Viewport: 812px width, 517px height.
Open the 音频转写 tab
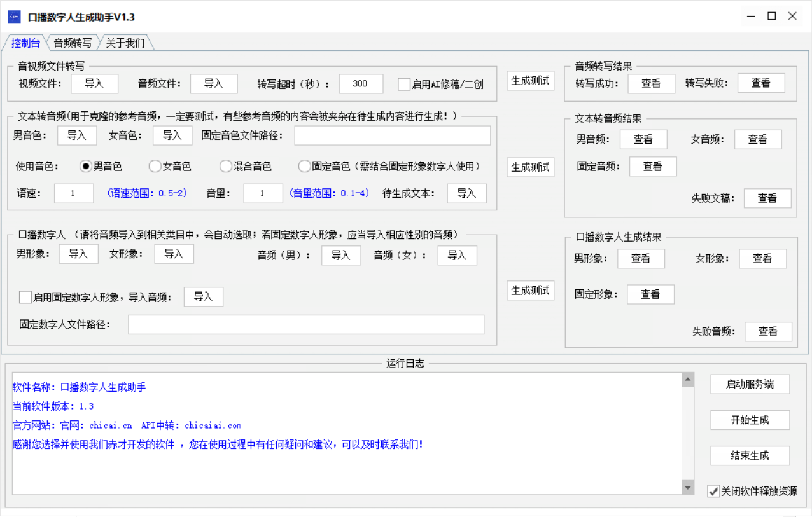point(73,43)
